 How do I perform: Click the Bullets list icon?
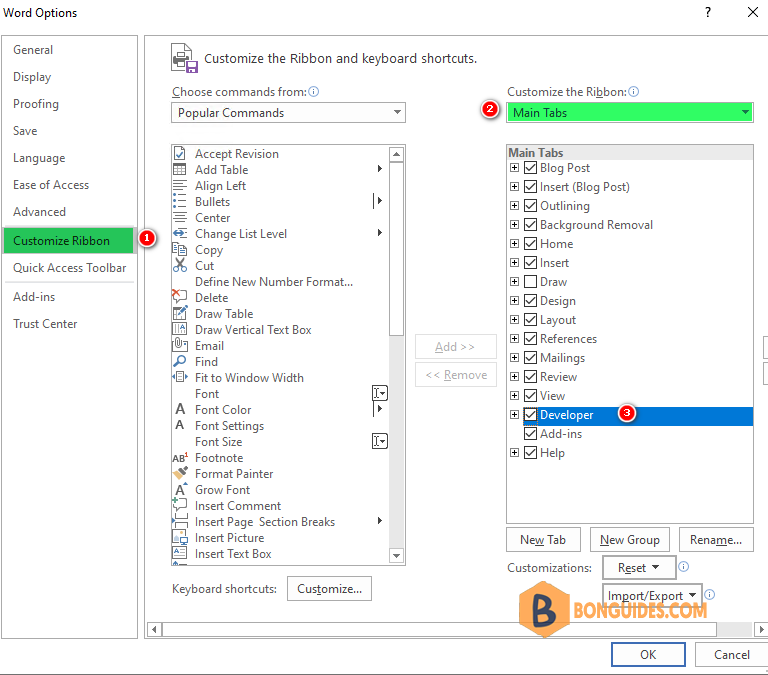[180, 201]
